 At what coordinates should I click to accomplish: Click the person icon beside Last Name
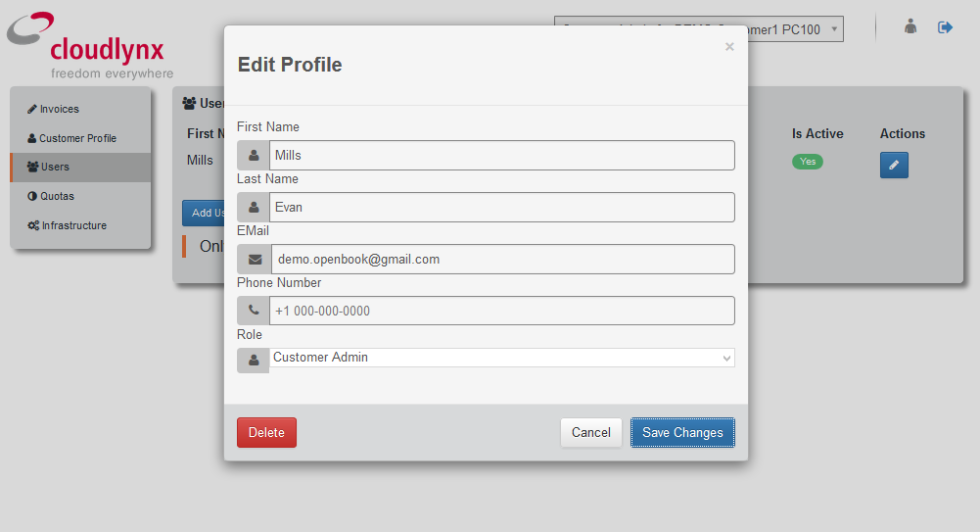tap(254, 207)
